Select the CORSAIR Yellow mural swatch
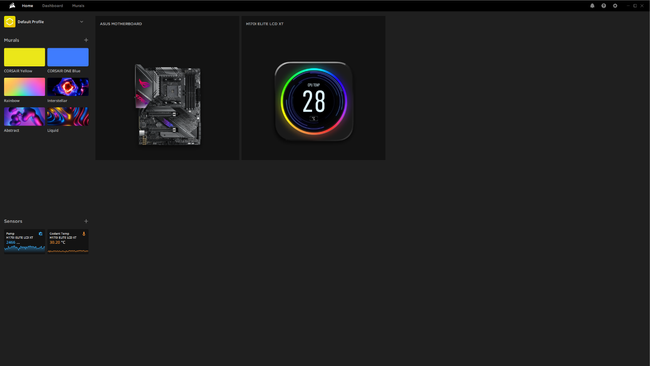This screenshot has width=650, height=366. pyautogui.click(x=24, y=57)
